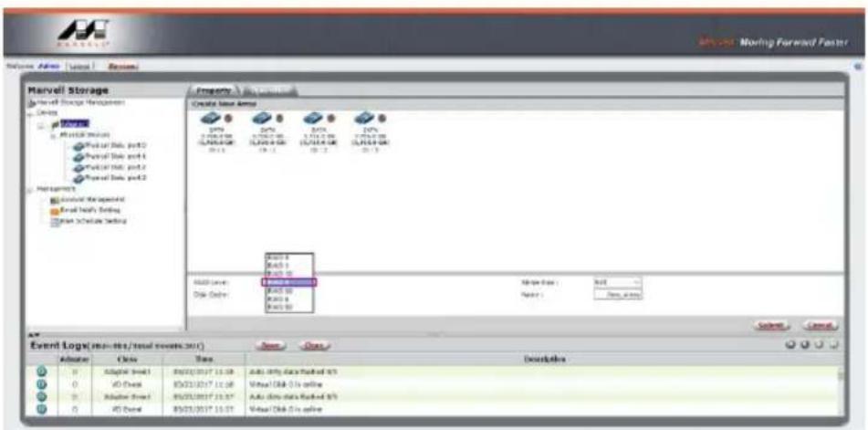Choose RAID 10 in the RAID level list
This screenshot has width=868, height=430.
(289, 274)
